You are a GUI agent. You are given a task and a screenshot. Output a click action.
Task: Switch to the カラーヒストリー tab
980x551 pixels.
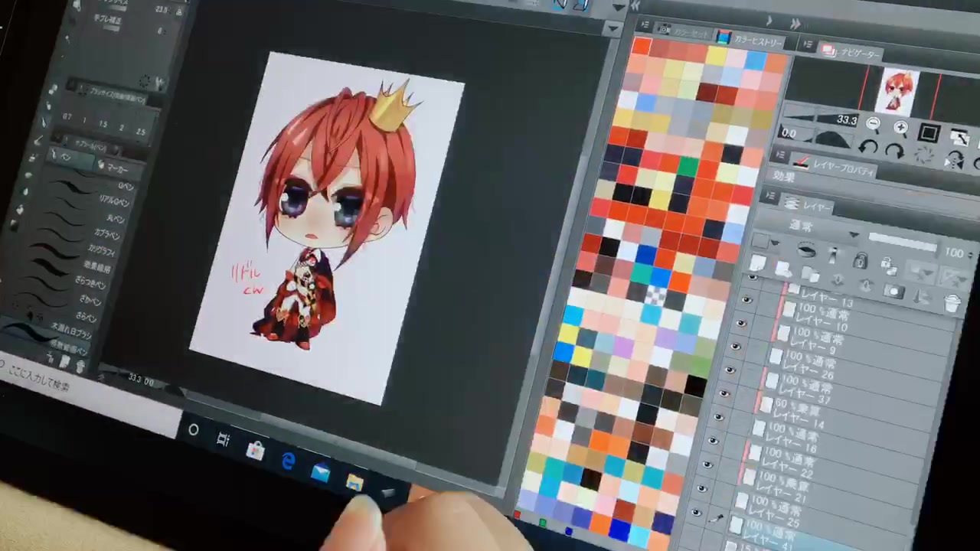click(x=751, y=40)
